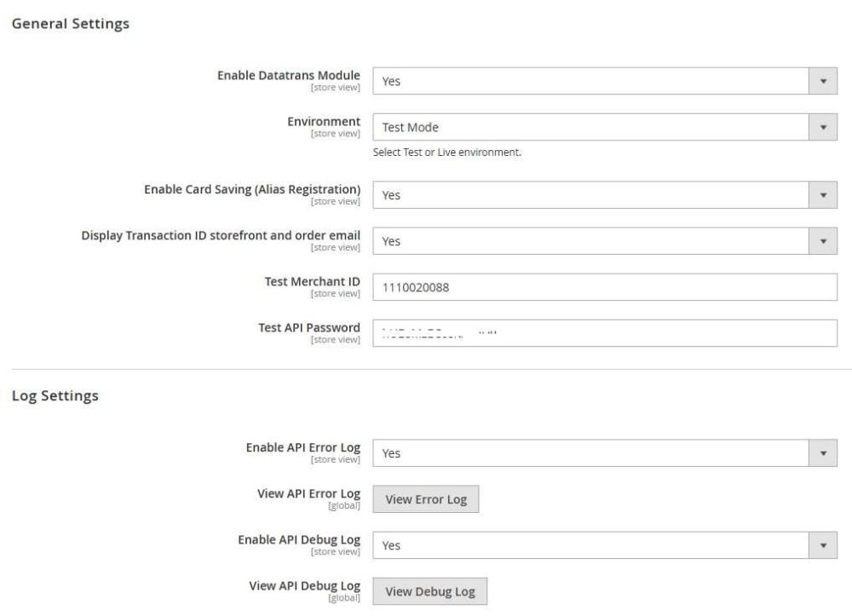Click into the Test API Password field
Image resolution: width=852 pixels, height=616 pixels.
click(605, 333)
